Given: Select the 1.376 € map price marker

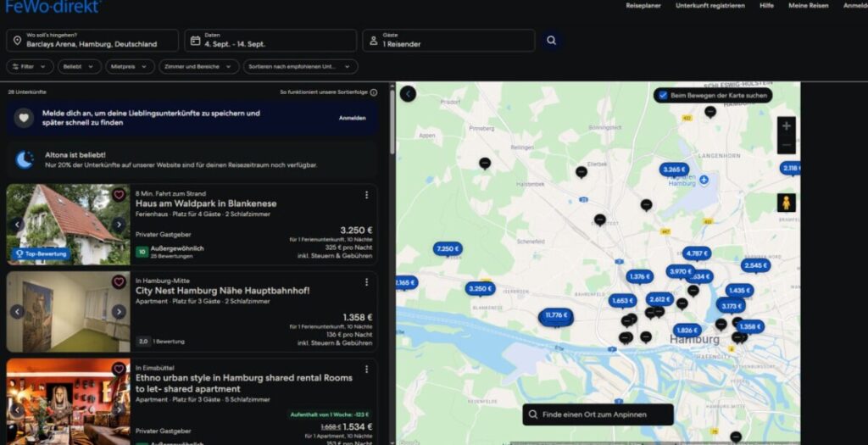Looking at the screenshot, I should click(639, 276).
